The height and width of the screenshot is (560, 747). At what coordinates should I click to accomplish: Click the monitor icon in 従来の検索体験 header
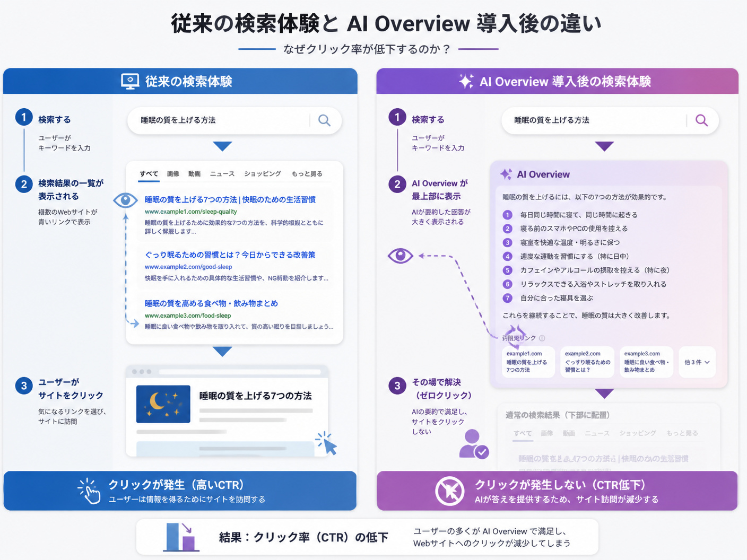click(x=130, y=81)
